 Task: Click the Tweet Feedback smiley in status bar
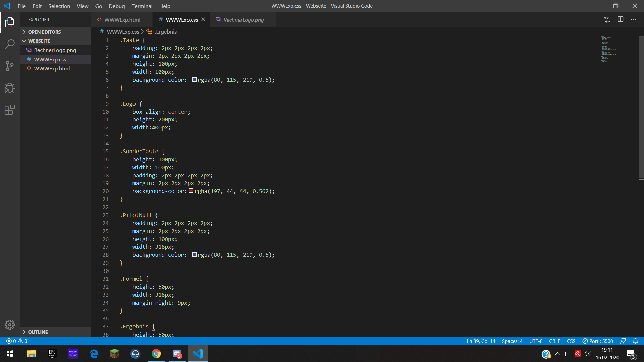[x=623, y=341]
